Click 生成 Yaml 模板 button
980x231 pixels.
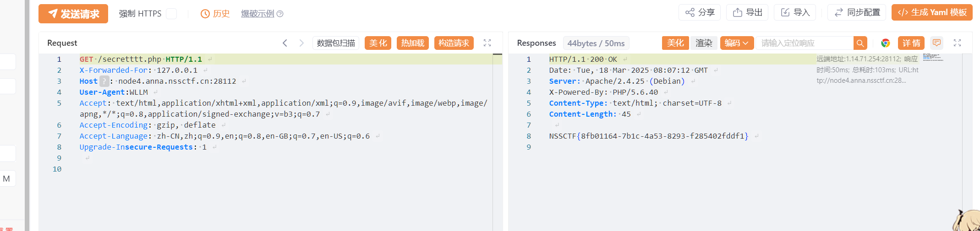point(932,12)
